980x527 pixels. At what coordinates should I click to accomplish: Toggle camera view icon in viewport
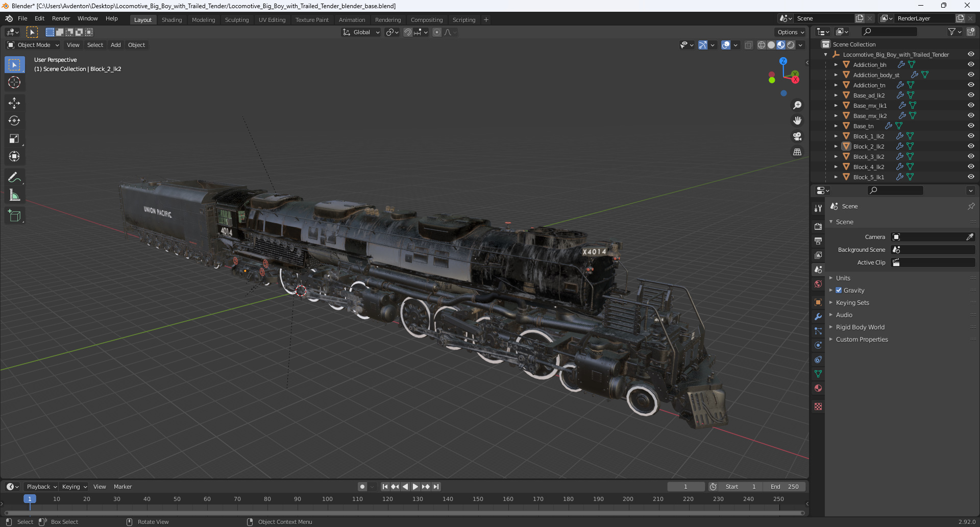click(x=797, y=136)
